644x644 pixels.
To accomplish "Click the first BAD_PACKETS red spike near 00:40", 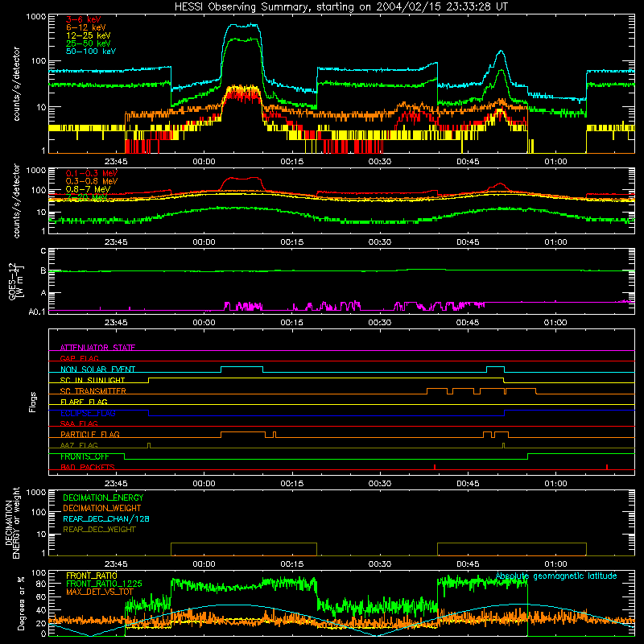I will point(435,467).
